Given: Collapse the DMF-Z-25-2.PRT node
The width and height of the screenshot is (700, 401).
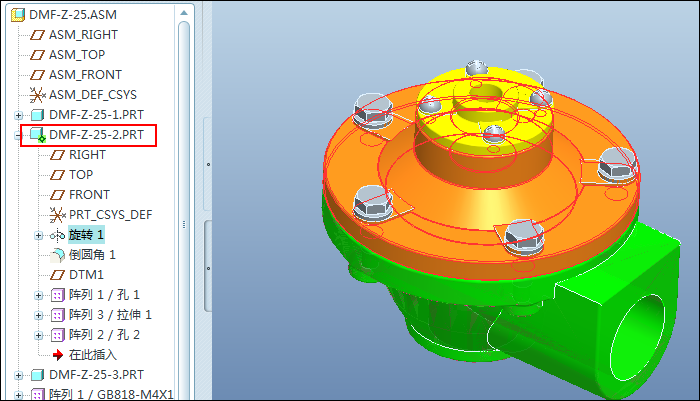Looking at the screenshot, I should pyautogui.click(x=19, y=135).
